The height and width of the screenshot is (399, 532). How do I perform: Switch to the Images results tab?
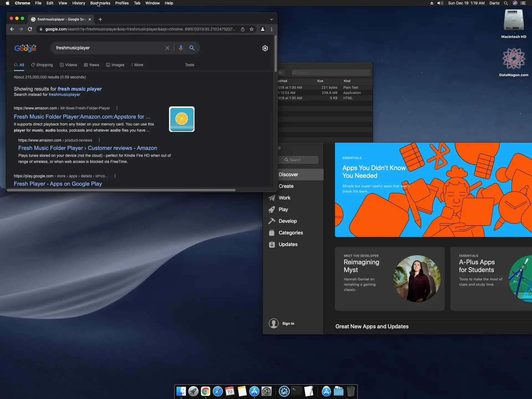point(115,65)
